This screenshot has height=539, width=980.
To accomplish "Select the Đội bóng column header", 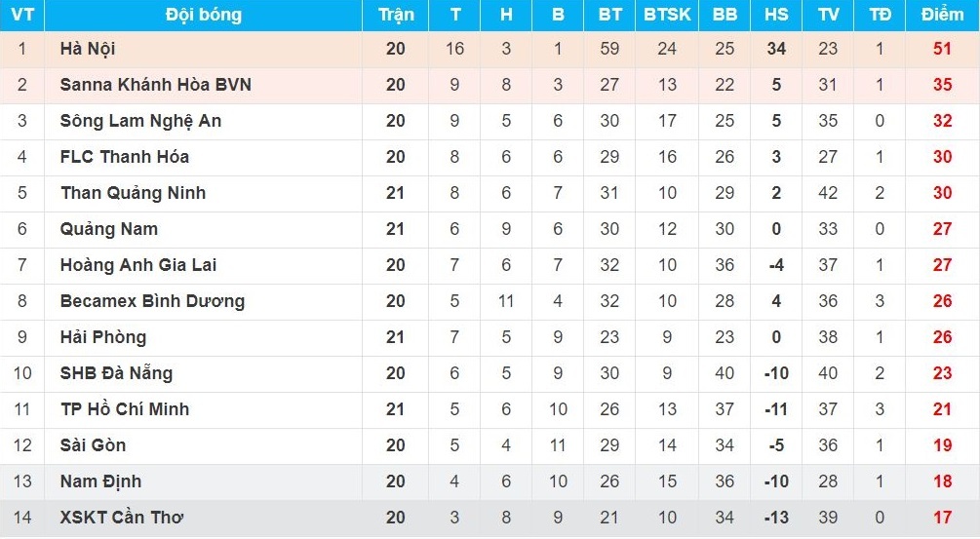I will point(203,15).
